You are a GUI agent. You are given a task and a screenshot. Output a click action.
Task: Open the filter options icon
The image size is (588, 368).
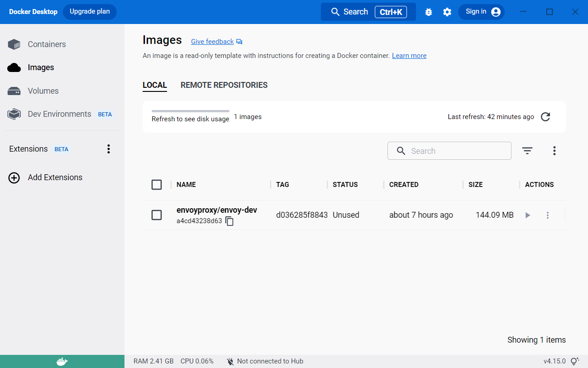click(527, 151)
